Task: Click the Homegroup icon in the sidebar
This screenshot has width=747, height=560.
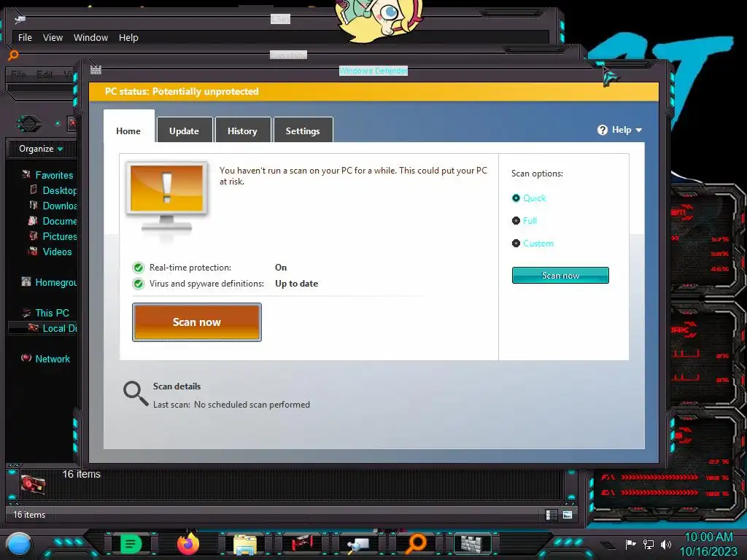Action: tap(26, 281)
